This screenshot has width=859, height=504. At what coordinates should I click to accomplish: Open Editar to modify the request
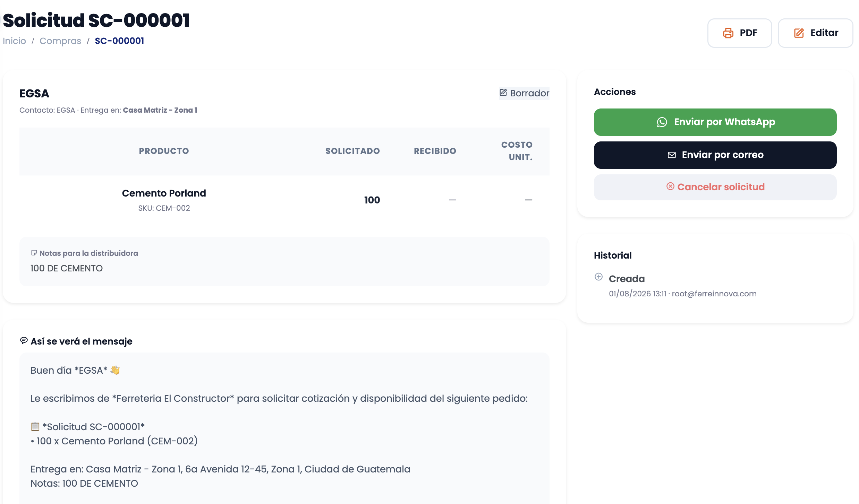click(x=815, y=33)
